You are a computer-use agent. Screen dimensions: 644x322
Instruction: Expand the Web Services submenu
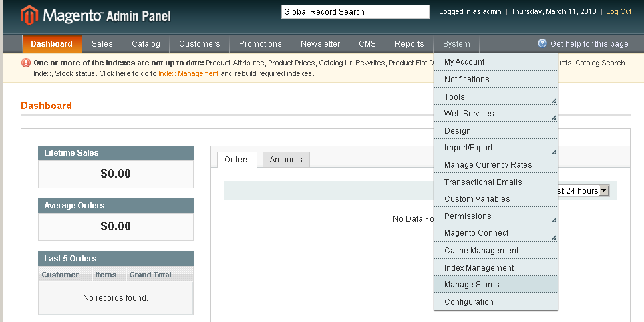[x=496, y=114]
